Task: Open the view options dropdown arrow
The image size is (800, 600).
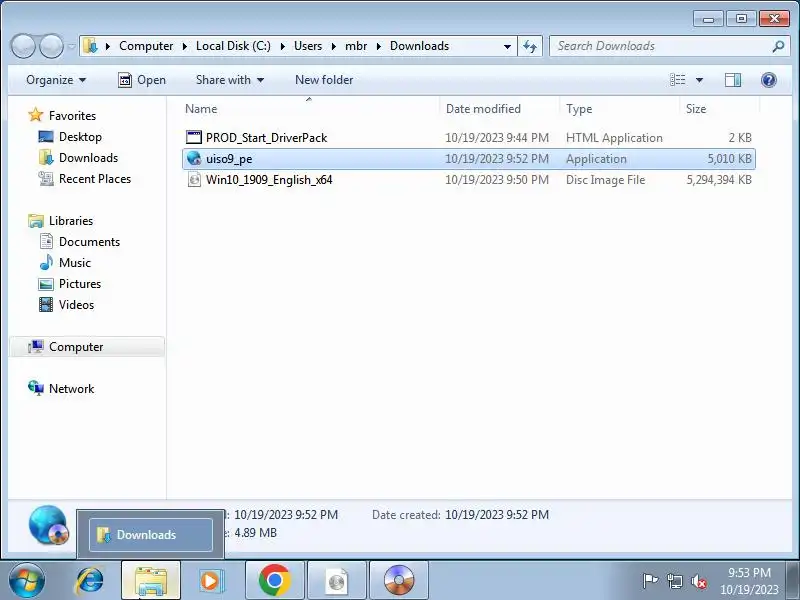Action: pyautogui.click(x=699, y=80)
